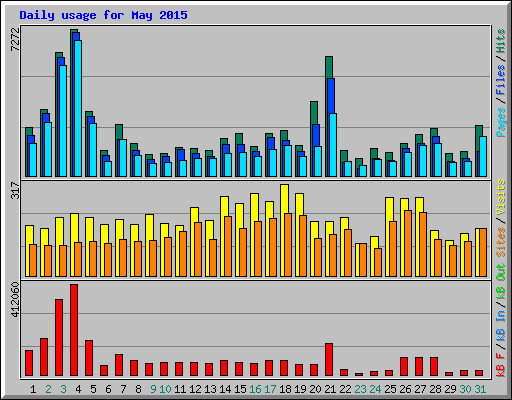The height and width of the screenshot is (400, 512).
Task: Click day 25 axis label
Action: [390, 389]
